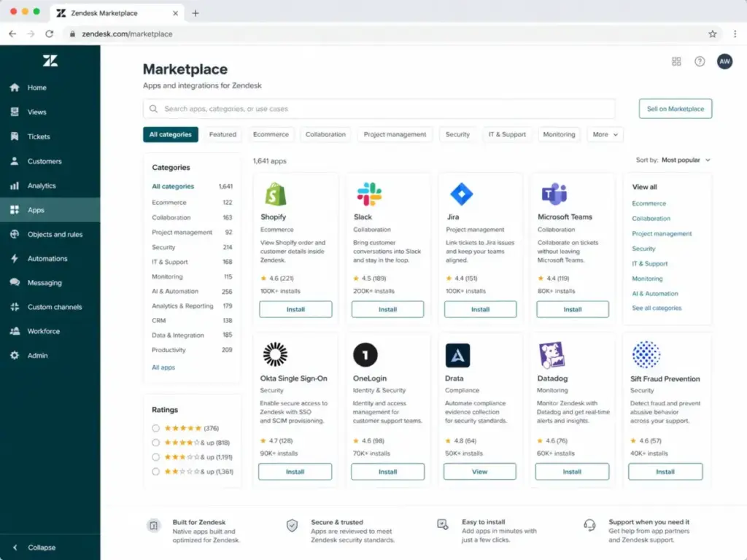Open Messaging chat bubble icon
747x560 pixels.
pos(15,282)
